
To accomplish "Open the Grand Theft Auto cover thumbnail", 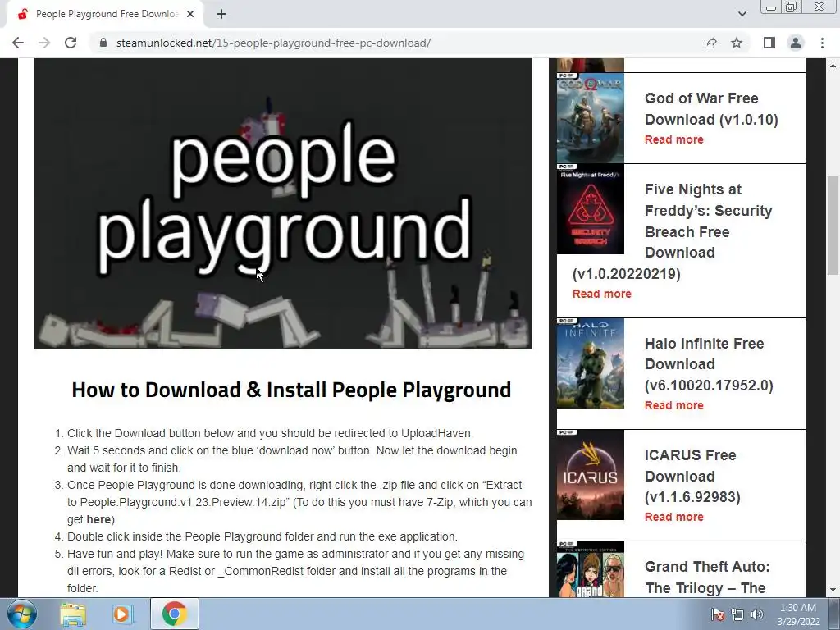I will pyautogui.click(x=591, y=570).
